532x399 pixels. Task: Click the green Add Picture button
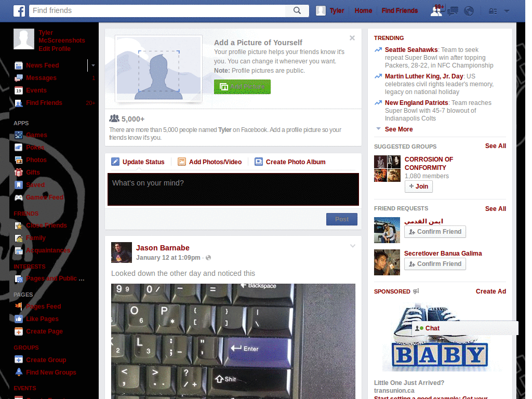coord(242,87)
